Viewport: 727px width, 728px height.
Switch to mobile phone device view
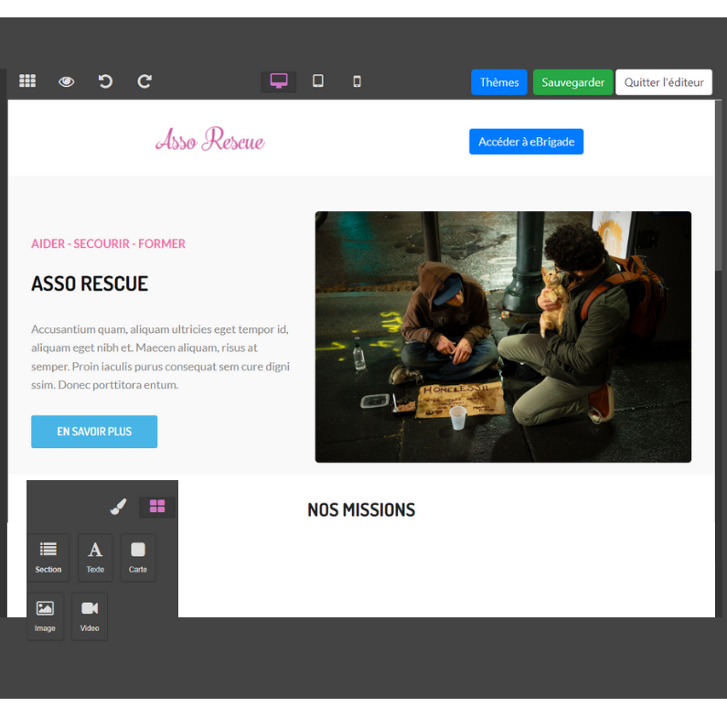[357, 81]
